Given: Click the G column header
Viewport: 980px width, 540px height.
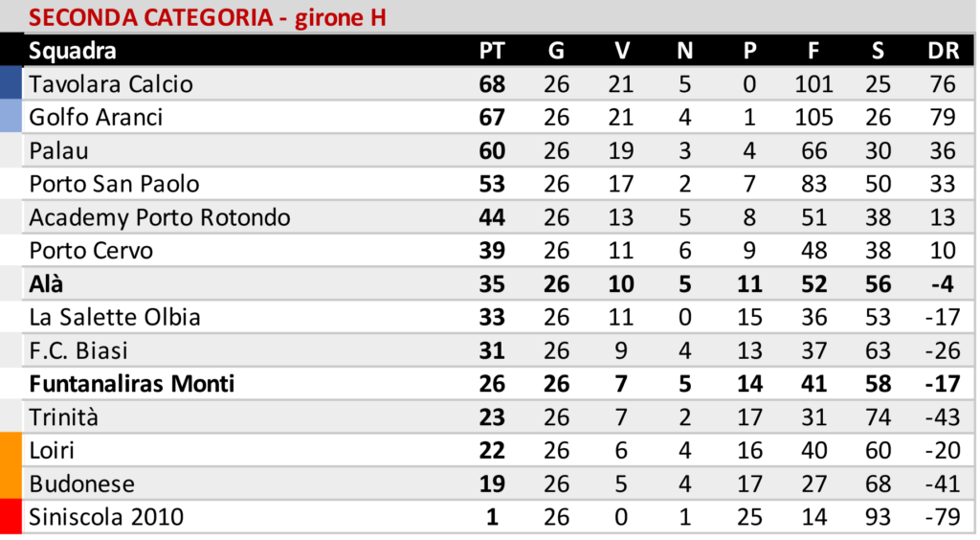Looking at the screenshot, I should [x=556, y=52].
